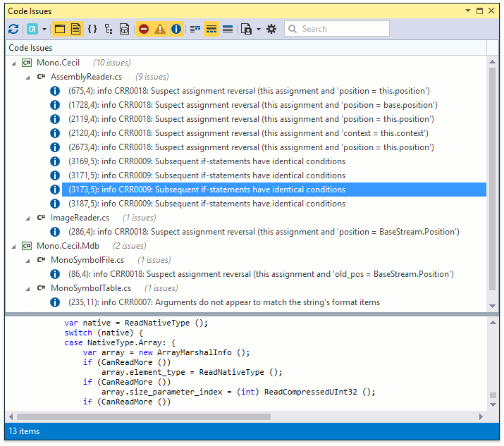Toggle the yellow warning filter

[160, 29]
